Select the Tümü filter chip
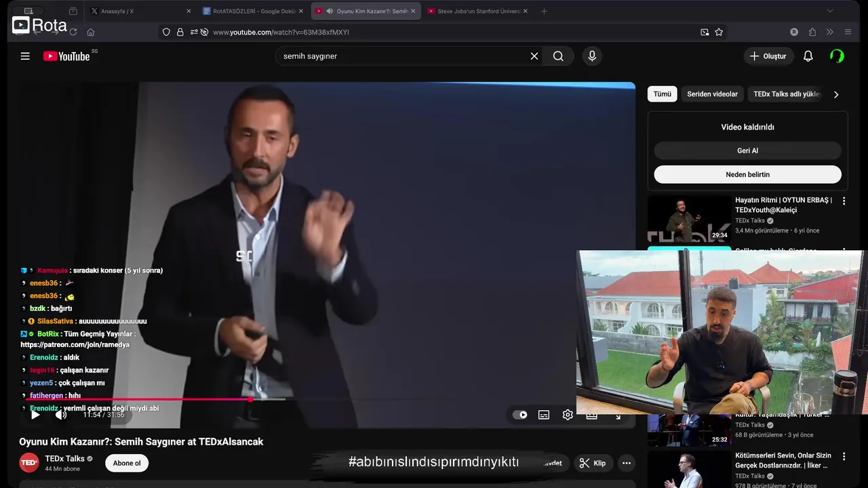Image resolution: width=868 pixels, height=488 pixels. 663,94
